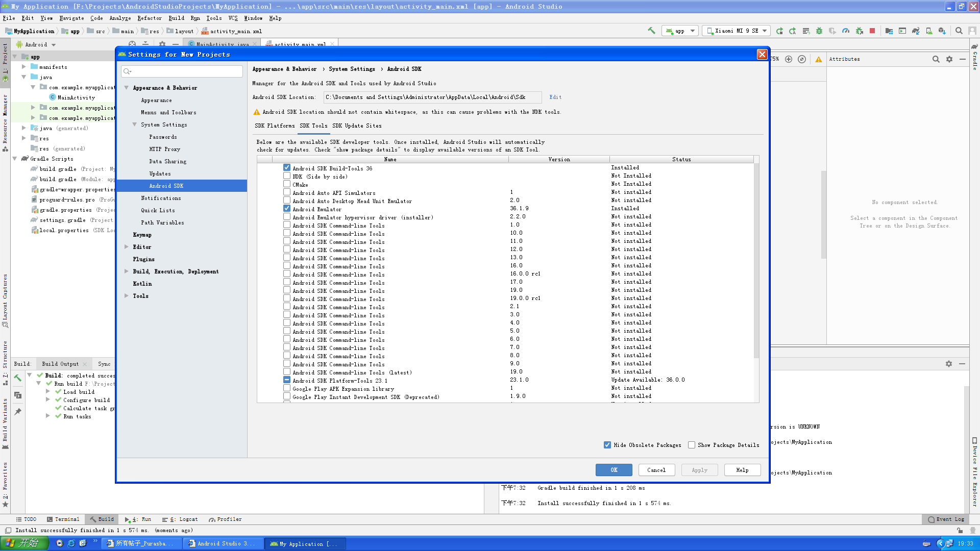Image resolution: width=980 pixels, height=551 pixels.
Task: Uncheck Android SDK Build-Tools 36 checkbox
Action: pos(287,168)
